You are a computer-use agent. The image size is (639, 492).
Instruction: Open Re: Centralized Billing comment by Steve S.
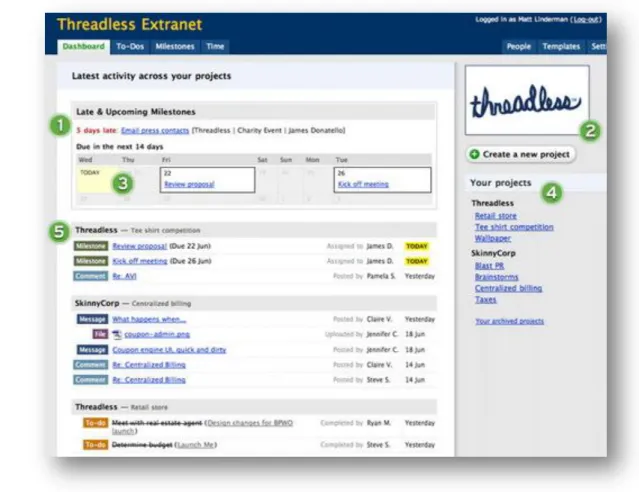click(x=149, y=380)
